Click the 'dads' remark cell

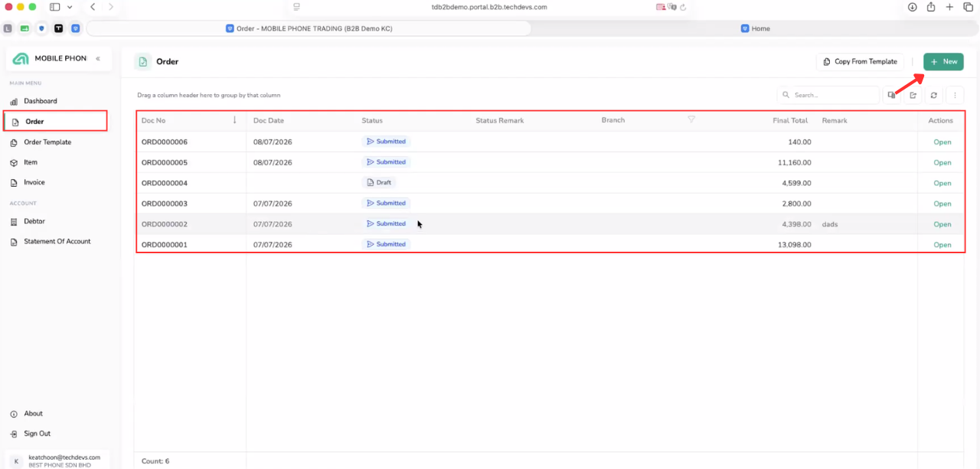pos(831,225)
